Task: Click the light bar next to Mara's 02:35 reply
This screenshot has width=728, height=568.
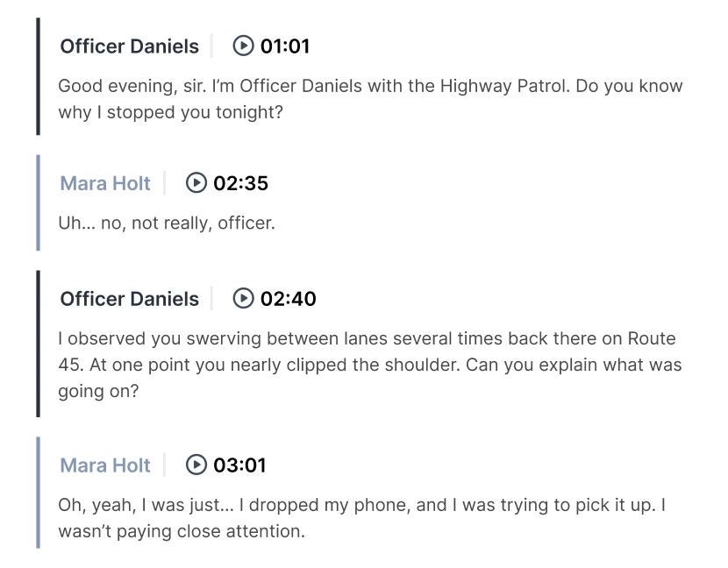Action: 38,202
